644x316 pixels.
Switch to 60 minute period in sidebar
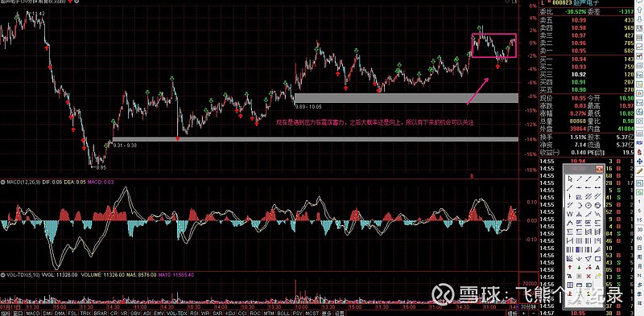coord(640,239)
